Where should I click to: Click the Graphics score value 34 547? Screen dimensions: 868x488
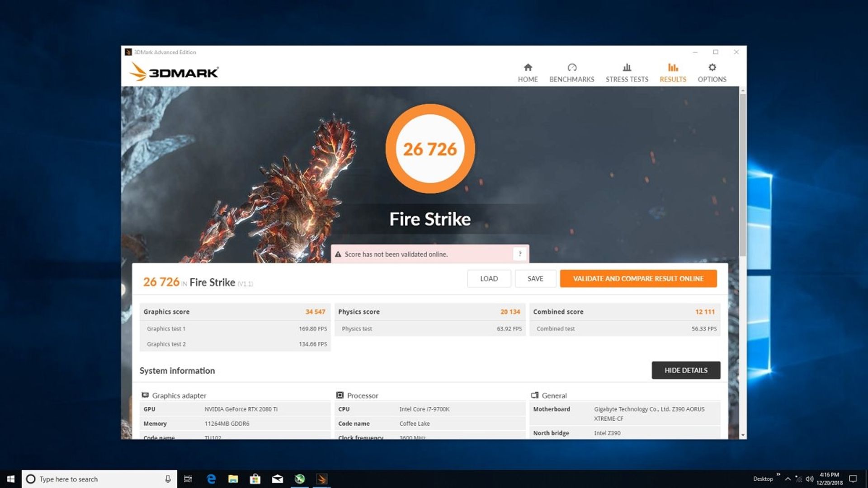coord(315,312)
